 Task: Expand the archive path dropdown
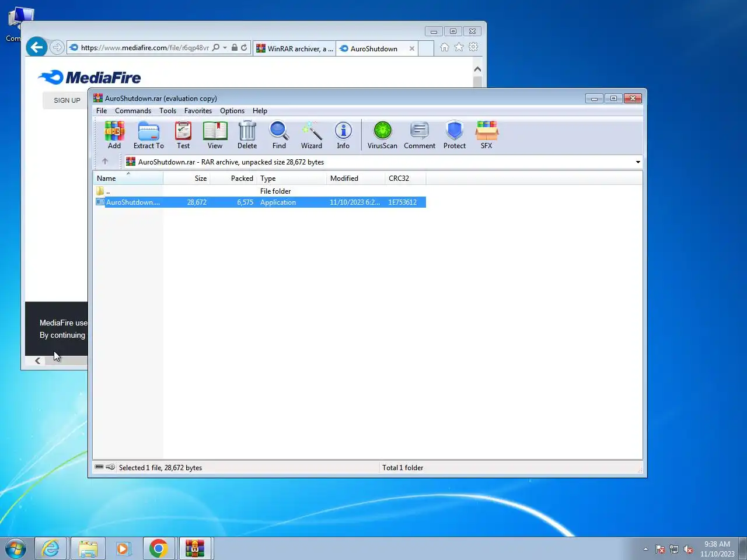coord(638,162)
